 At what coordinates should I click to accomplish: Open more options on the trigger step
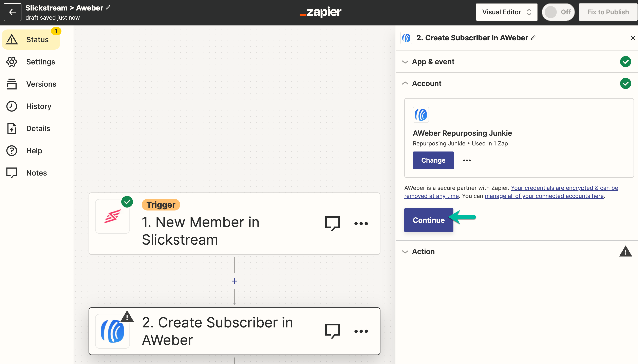pos(361,223)
